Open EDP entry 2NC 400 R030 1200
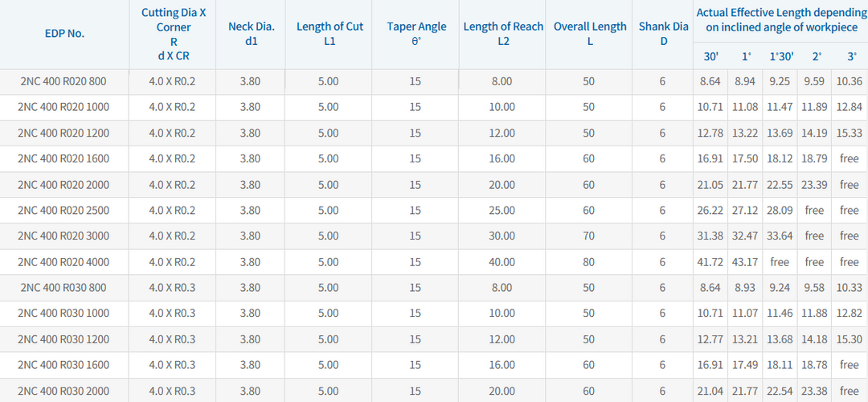868x402 pixels. (64, 338)
